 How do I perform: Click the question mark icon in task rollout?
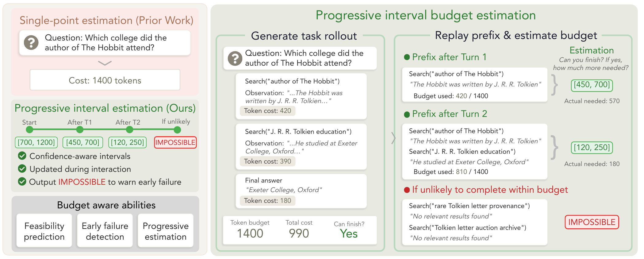tap(235, 58)
